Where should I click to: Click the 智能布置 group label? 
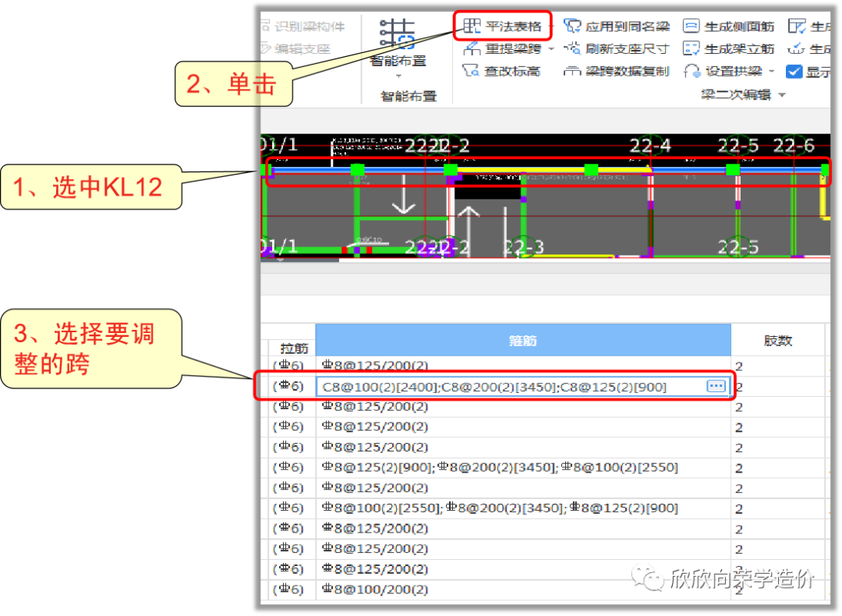click(x=408, y=96)
